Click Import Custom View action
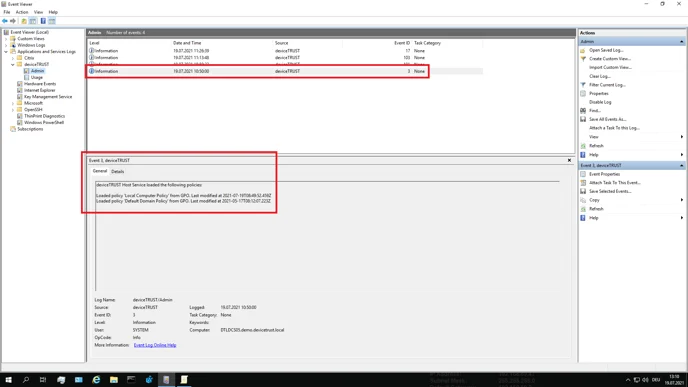This screenshot has height=387, width=688. pyautogui.click(x=610, y=68)
